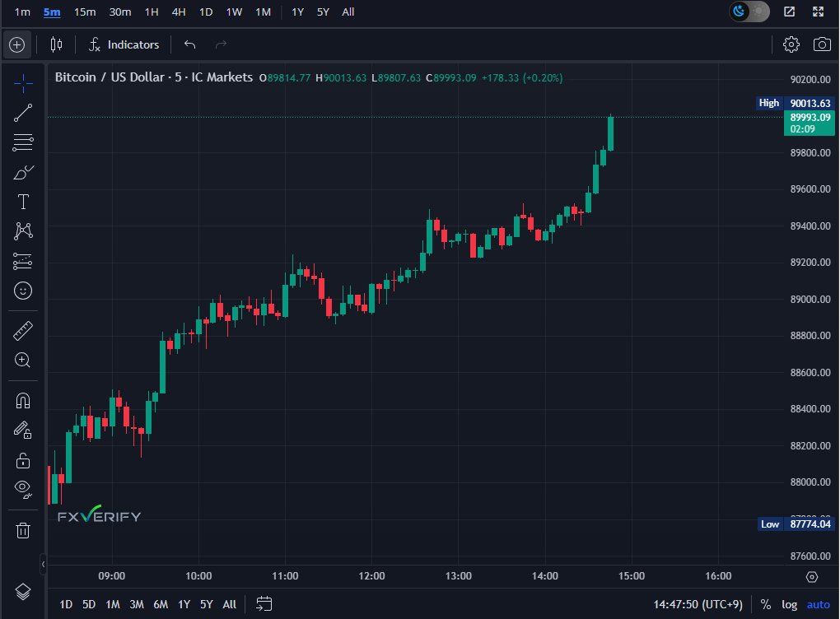This screenshot has width=840, height=619.
Task: Open the emoji icons tool
Action: tap(23, 291)
